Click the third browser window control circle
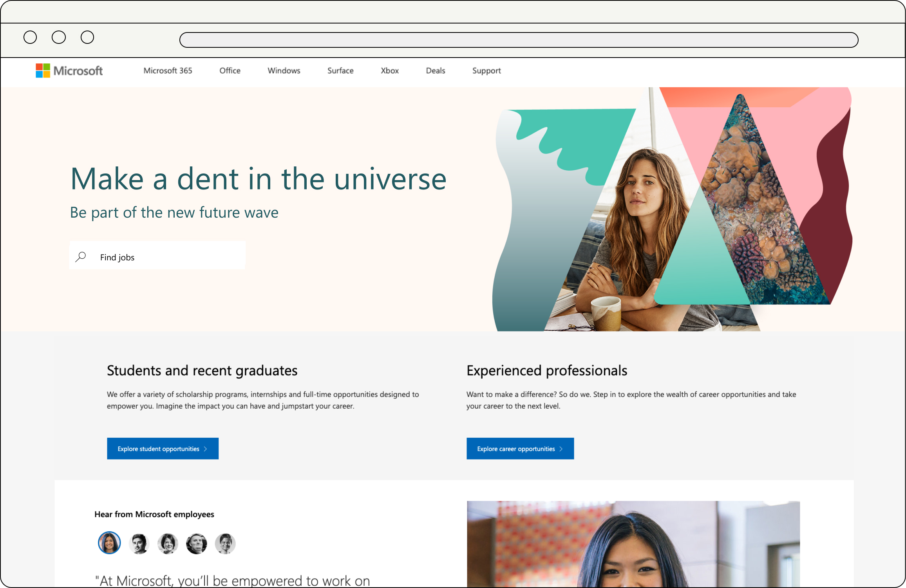The width and height of the screenshot is (906, 588). [87, 37]
